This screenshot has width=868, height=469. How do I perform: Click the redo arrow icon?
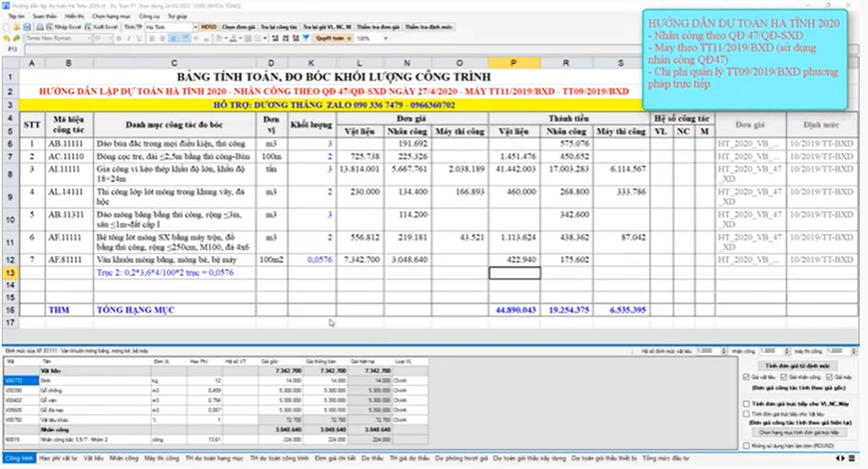(x=16, y=38)
